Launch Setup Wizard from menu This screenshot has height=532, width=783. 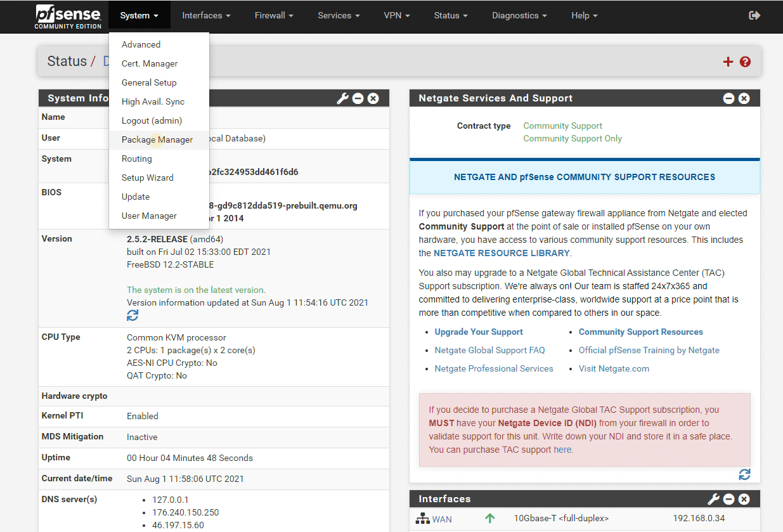159,178
